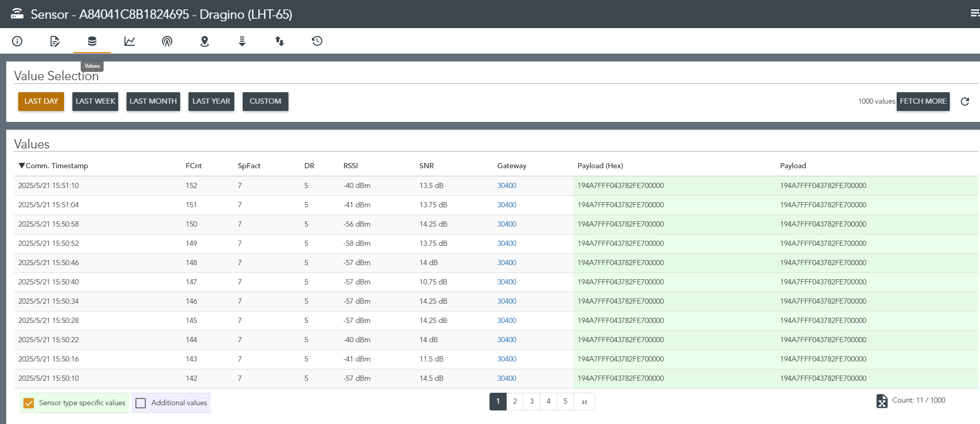Select the Values database tab
Viewport: 980px width, 424px height.
click(92, 41)
